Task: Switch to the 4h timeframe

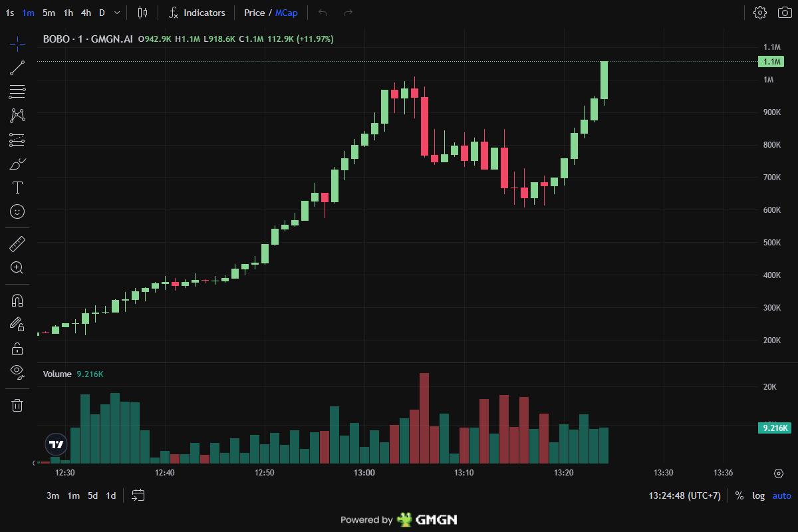Action: [x=86, y=13]
